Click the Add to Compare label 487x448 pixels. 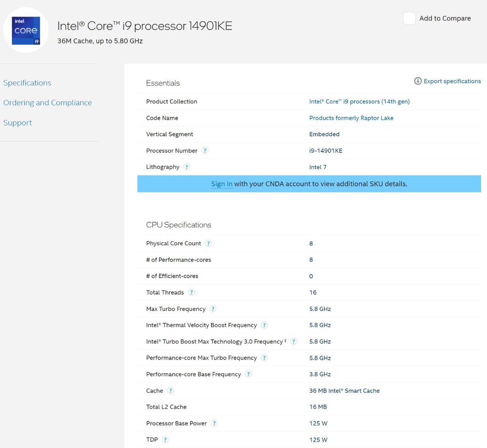click(x=445, y=18)
